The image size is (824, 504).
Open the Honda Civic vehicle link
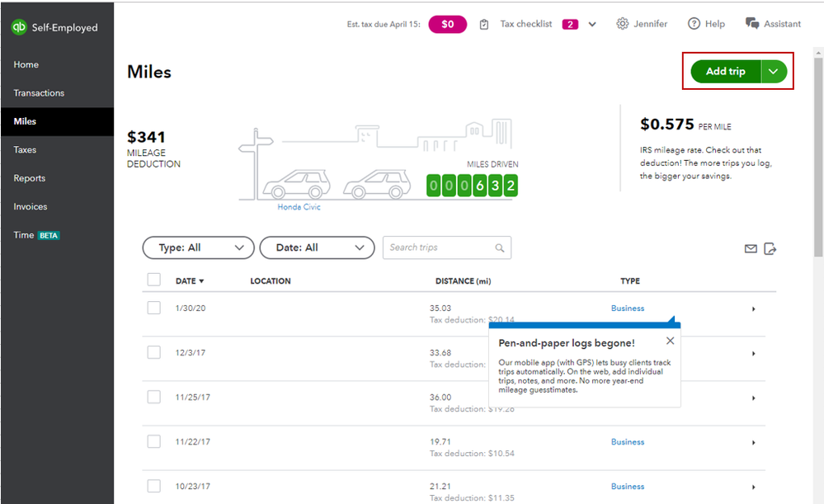(x=299, y=207)
